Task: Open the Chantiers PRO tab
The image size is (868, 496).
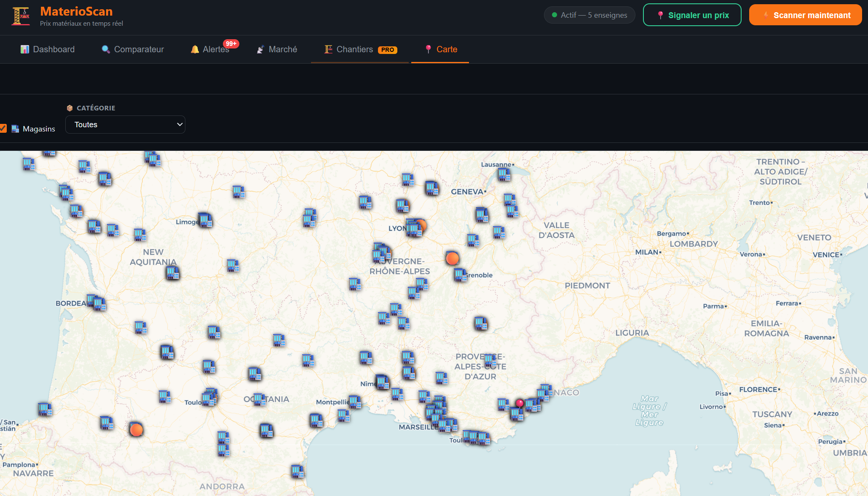Action: pyautogui.click(x=360, y=49)
